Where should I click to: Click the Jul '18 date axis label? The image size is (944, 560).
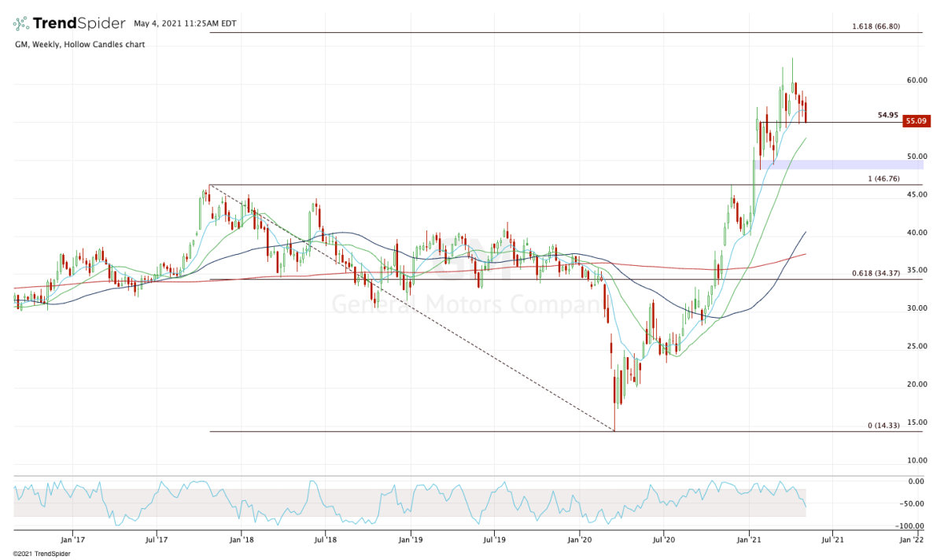click(x=326, y=540)
